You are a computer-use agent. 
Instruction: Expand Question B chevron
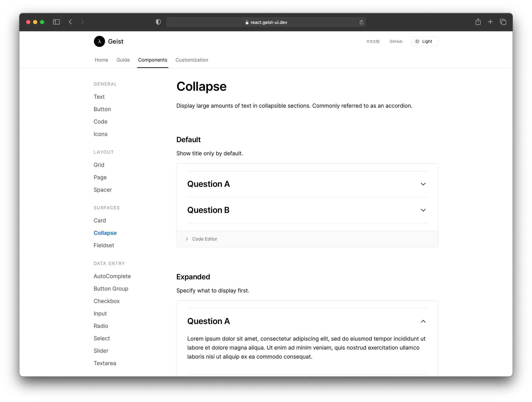click(423, 210)
